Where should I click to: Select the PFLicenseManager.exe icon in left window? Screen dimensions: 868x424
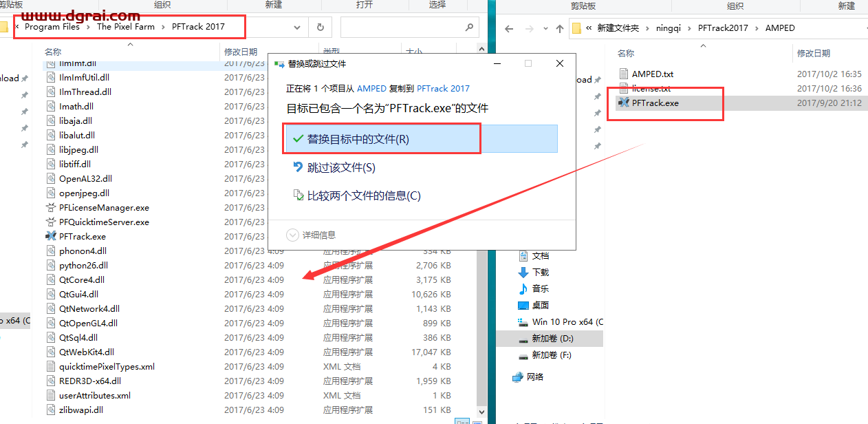point(51,207)
